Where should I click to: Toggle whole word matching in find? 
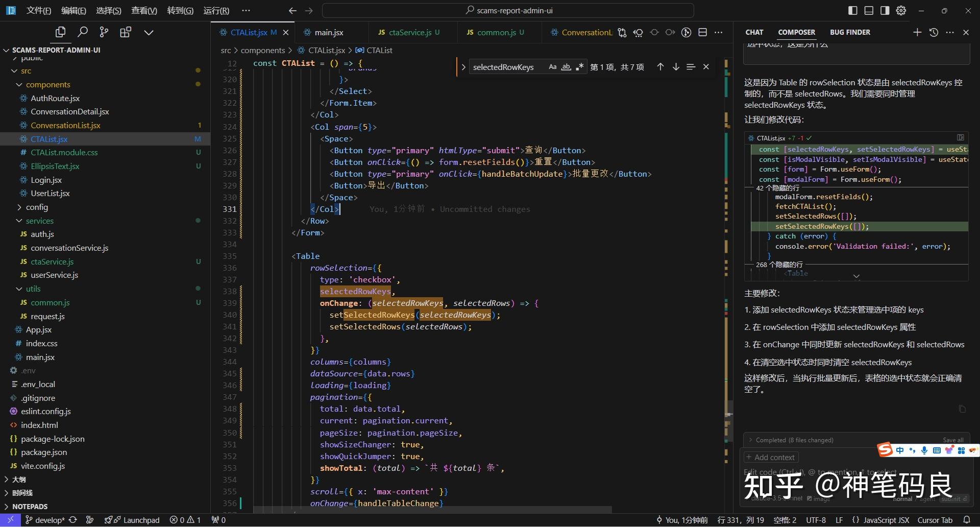point(566,67)
